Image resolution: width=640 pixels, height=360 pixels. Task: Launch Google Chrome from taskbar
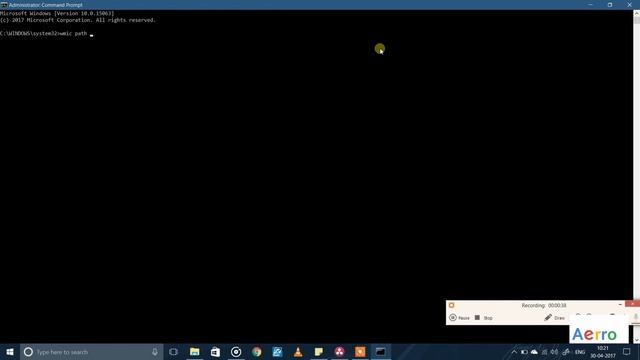pyautogui.click(x=257, y=352)
